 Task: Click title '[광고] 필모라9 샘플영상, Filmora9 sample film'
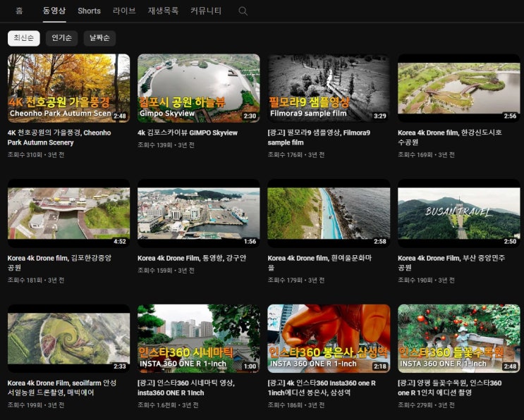(x=319, y=137)
